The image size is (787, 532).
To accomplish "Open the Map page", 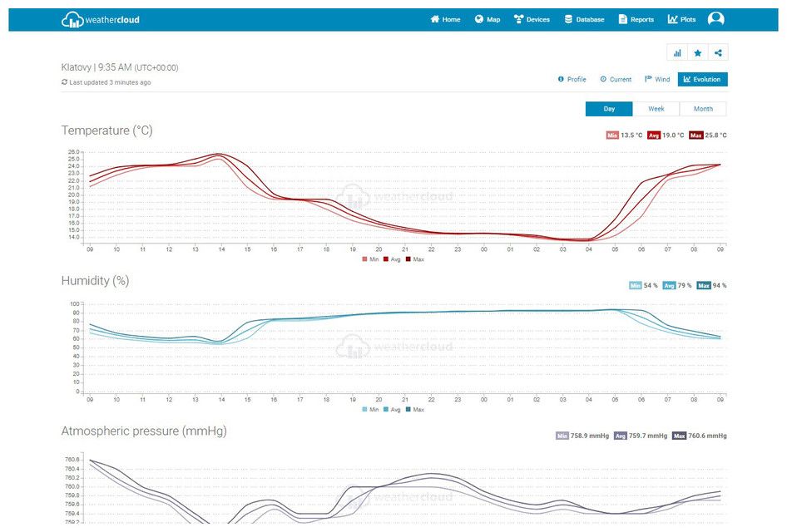I will point(488,19).
